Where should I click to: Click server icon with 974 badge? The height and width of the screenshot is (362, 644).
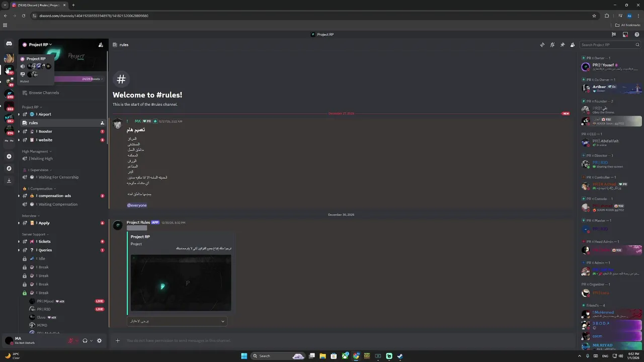[9, 130]
